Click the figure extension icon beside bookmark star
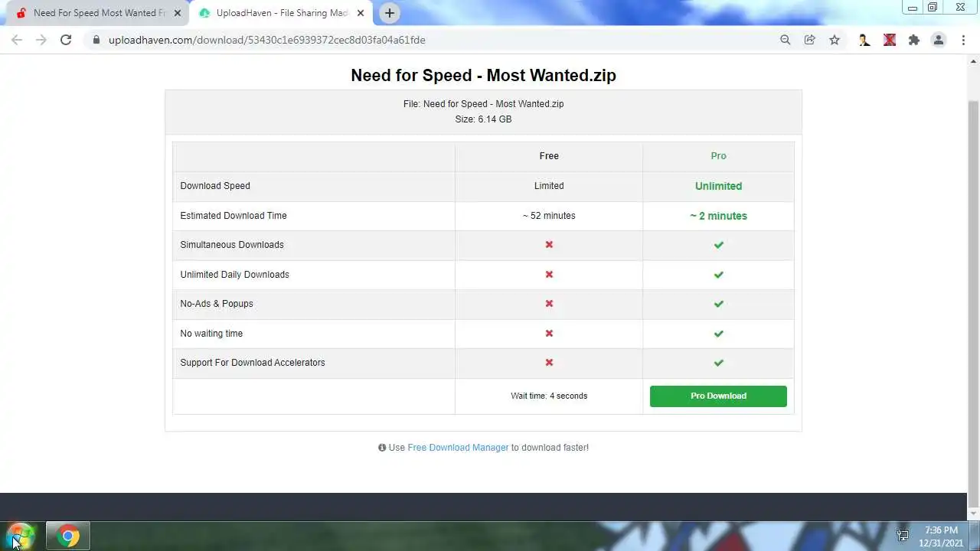 coord(864,40)
